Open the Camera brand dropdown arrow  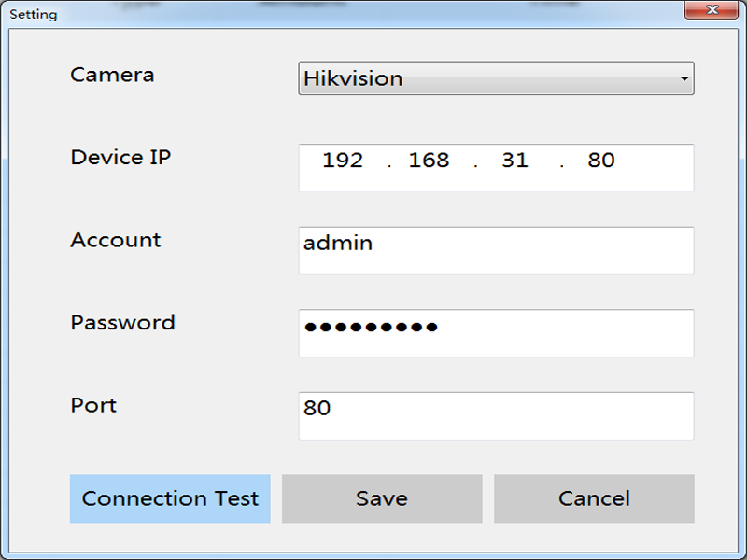click(x=684, y=78)
